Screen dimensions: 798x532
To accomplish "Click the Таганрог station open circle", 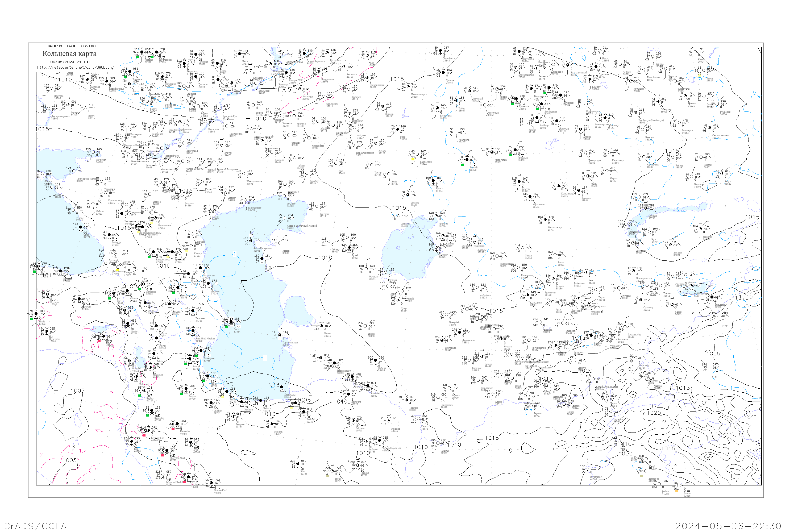I will (93, 152).
